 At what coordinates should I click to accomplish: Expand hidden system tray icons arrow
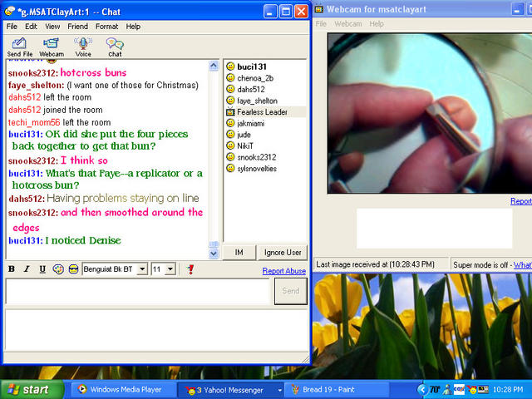[x=422, y=390]
